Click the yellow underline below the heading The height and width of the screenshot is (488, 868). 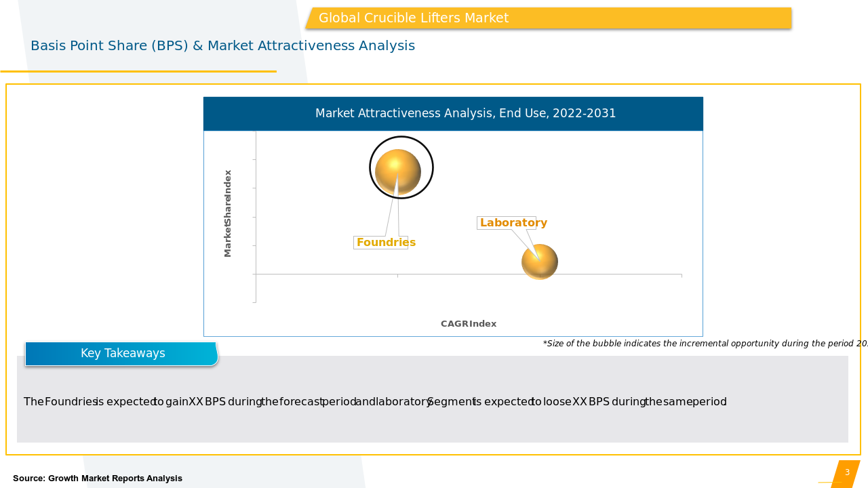[x=138, y=71]
